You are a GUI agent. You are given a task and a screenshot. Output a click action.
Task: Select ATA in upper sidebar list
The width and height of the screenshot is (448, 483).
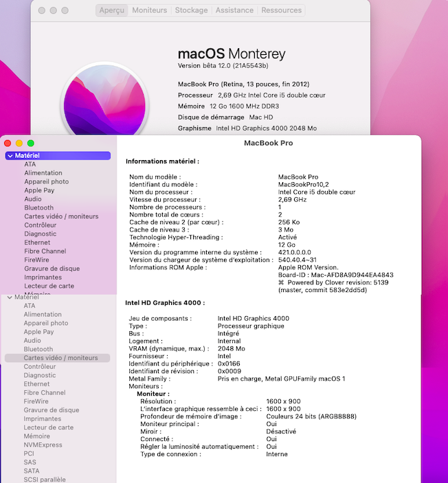click(x=30, y=164)
